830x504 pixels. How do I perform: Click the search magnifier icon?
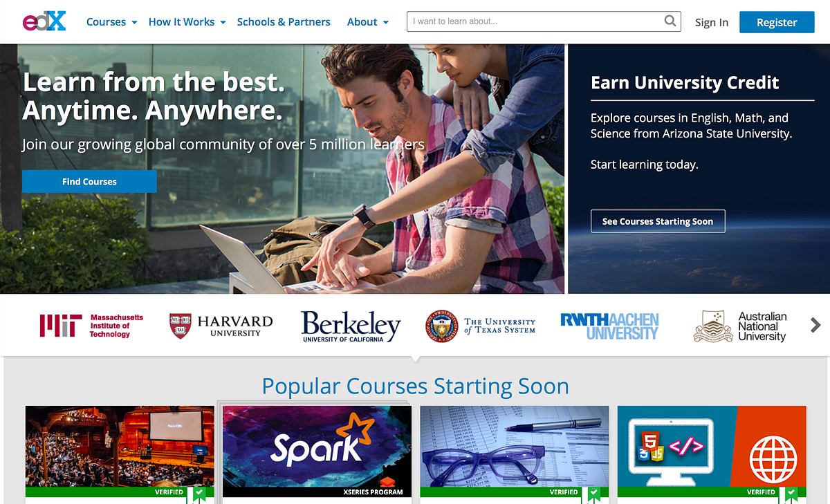pos(670,21)
